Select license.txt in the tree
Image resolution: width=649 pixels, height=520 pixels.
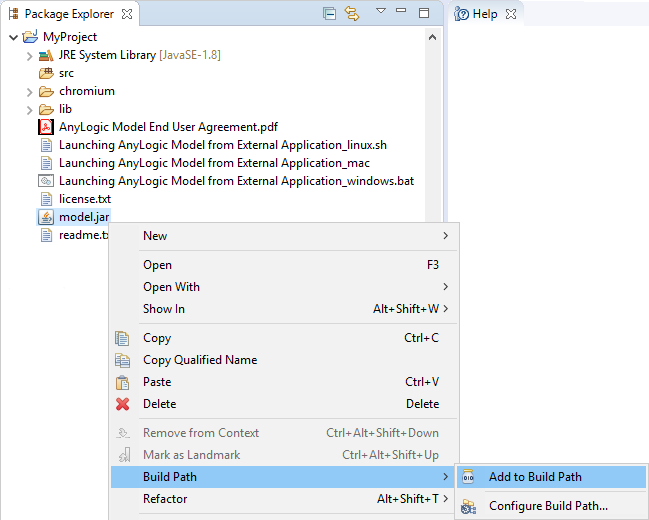[x=84, y=199]
